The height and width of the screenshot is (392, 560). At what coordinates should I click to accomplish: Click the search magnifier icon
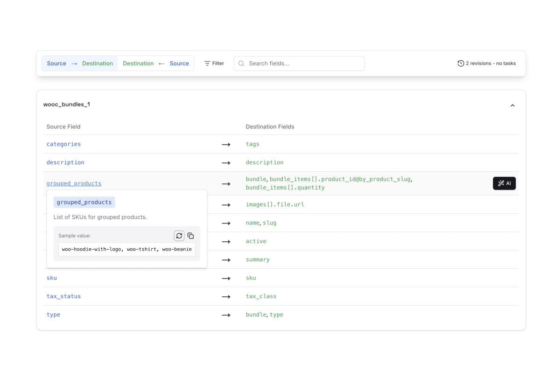[241, 63]
